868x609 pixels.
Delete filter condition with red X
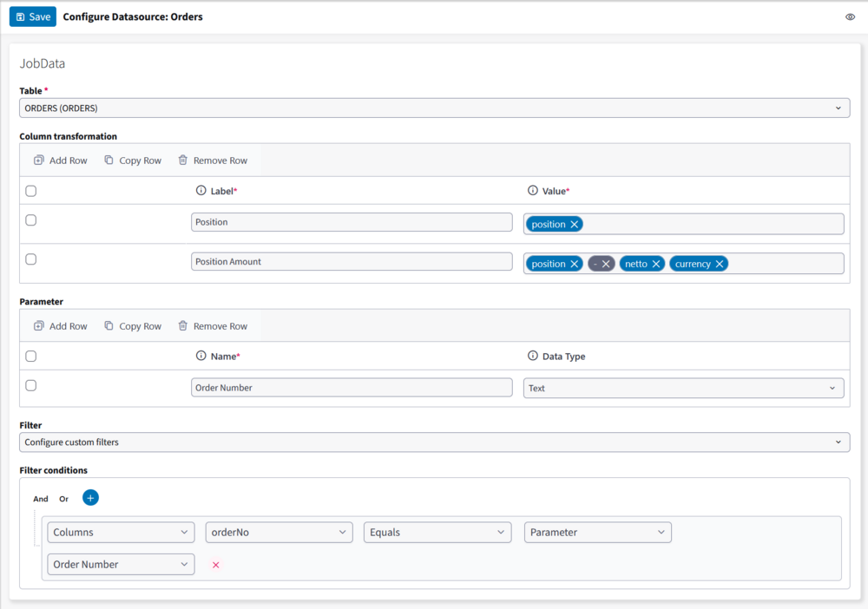pos(216,565)
